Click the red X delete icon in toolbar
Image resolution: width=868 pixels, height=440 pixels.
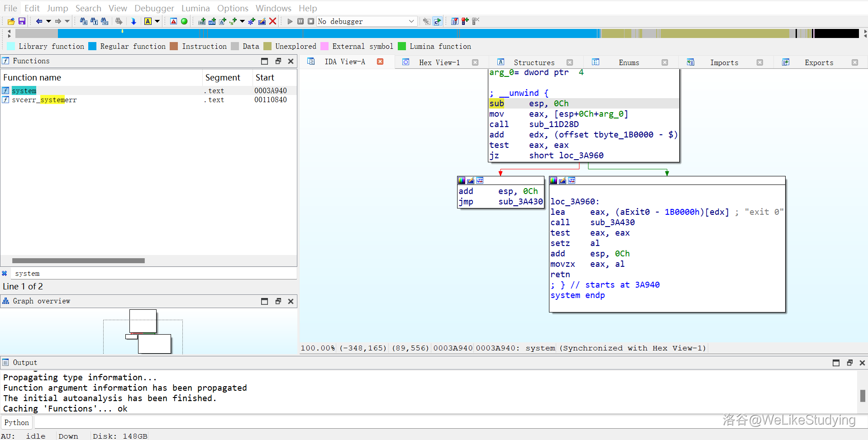(272, 21)
